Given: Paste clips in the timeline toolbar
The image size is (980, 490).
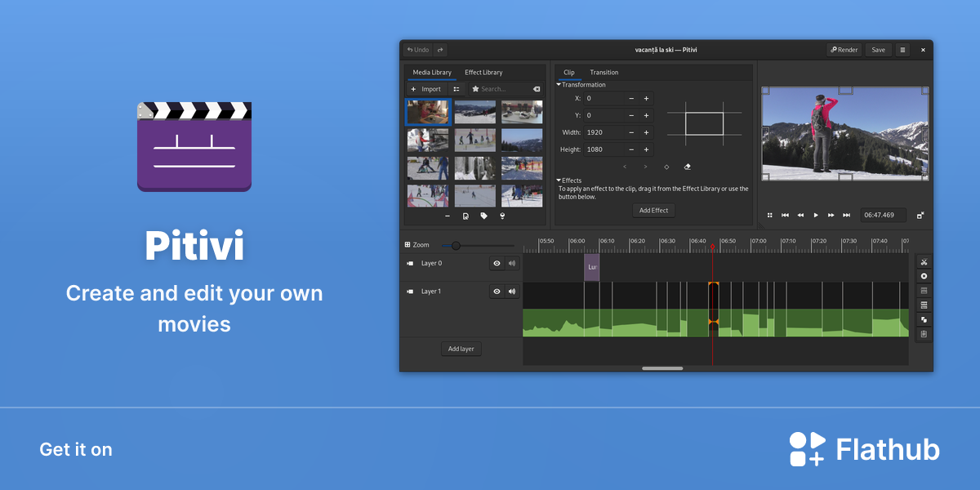Looking at the screenshot, I should [924, 335].
